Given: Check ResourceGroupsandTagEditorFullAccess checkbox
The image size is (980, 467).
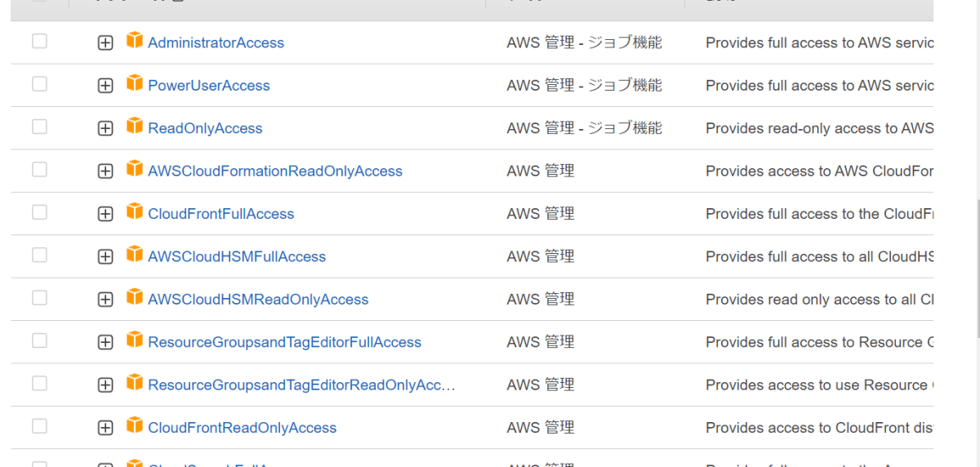Looking at the screenshot, I should point(39,340).
